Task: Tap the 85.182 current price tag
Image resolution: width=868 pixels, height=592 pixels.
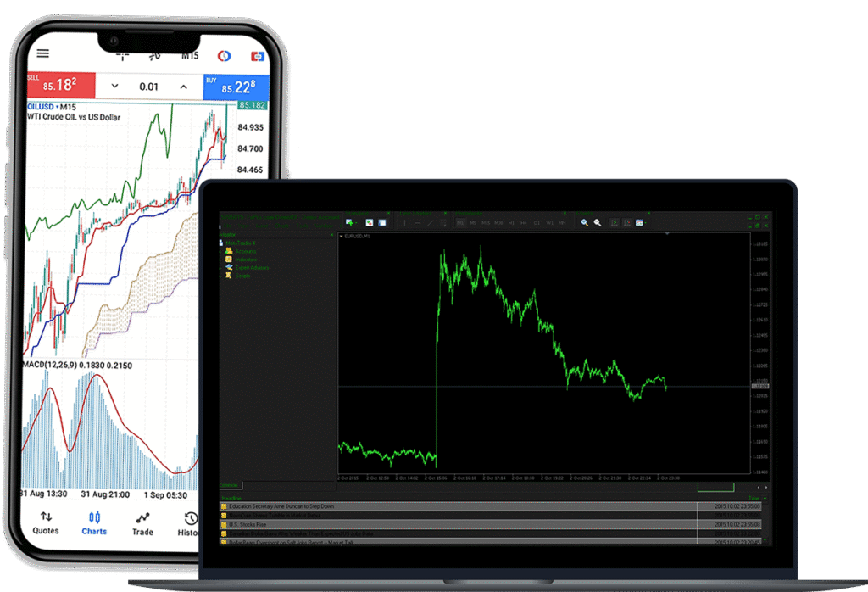Action: (x=253, y=105)
